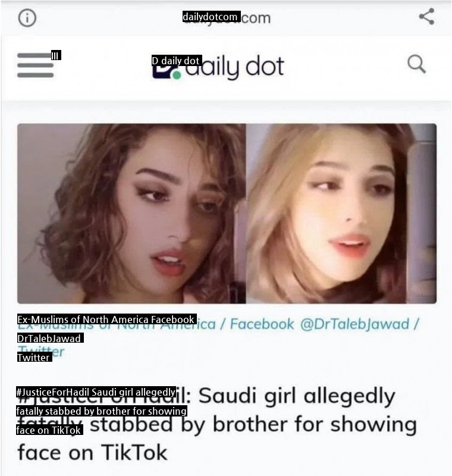Viewport: 452px width, 476px height.
Task: Select the dailydot.com address text
Action: [227, 18]
